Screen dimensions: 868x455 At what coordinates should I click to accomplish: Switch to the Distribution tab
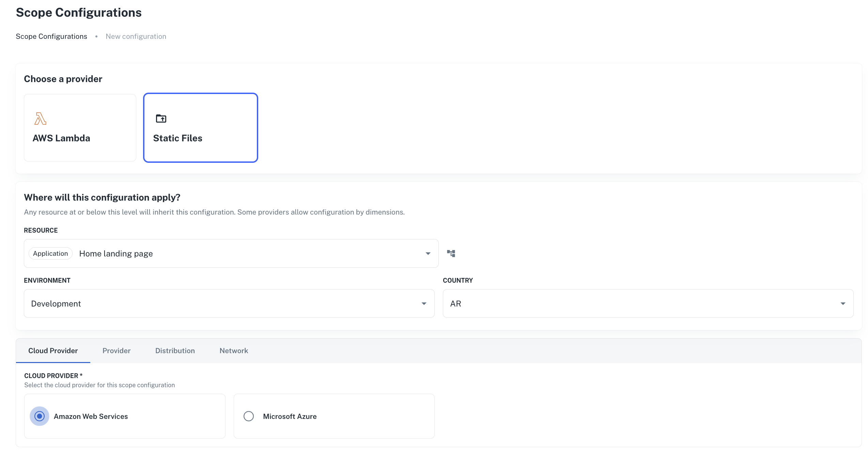click(x=175, y=351)
